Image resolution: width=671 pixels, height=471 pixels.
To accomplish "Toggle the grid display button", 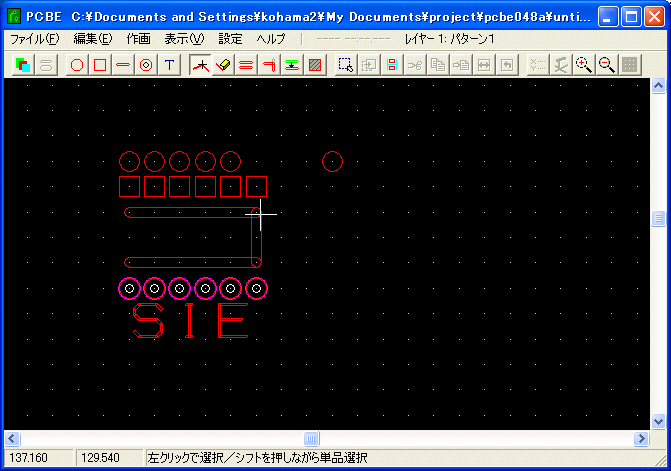I will 629,65.
